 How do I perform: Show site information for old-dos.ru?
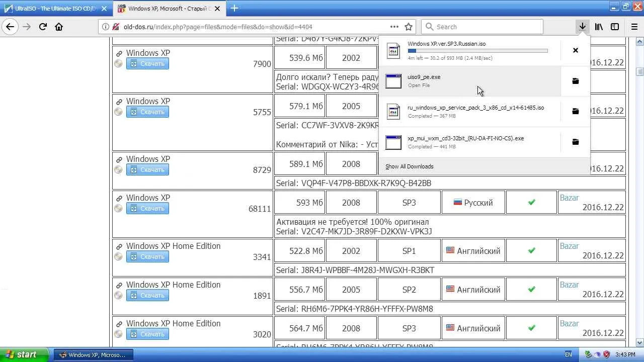pos(105,27)
